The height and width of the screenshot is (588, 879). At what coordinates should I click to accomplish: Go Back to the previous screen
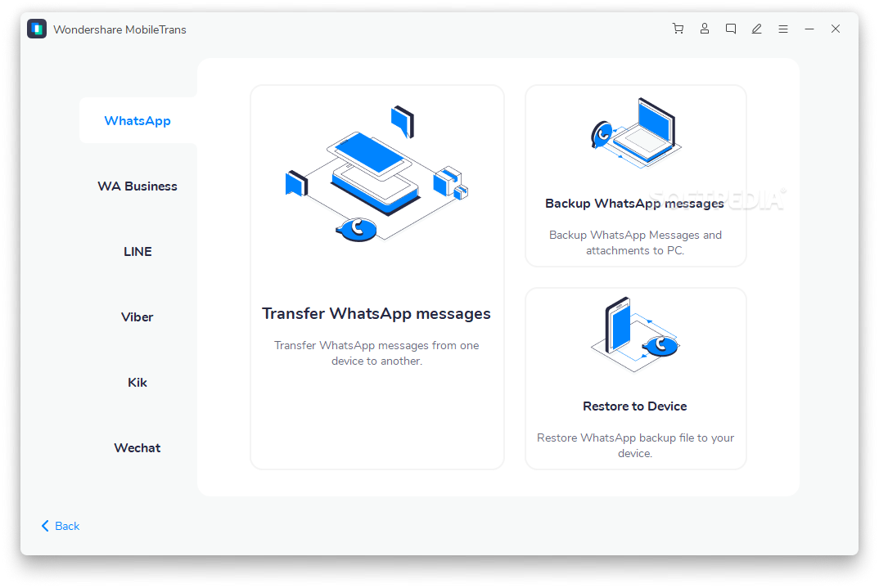[61, 526]
